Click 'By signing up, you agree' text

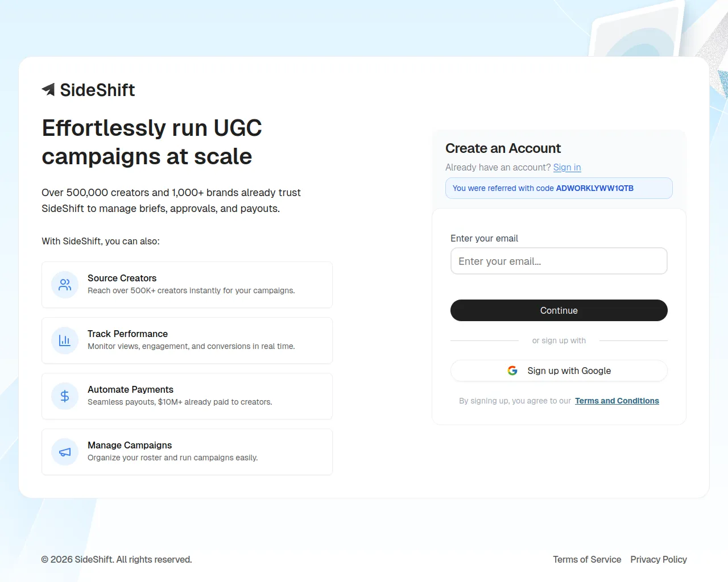pyautogui.click(x=515, y=401)
